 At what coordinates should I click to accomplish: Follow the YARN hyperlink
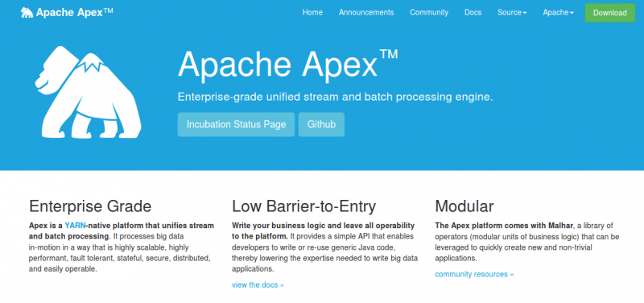(74, 226)
